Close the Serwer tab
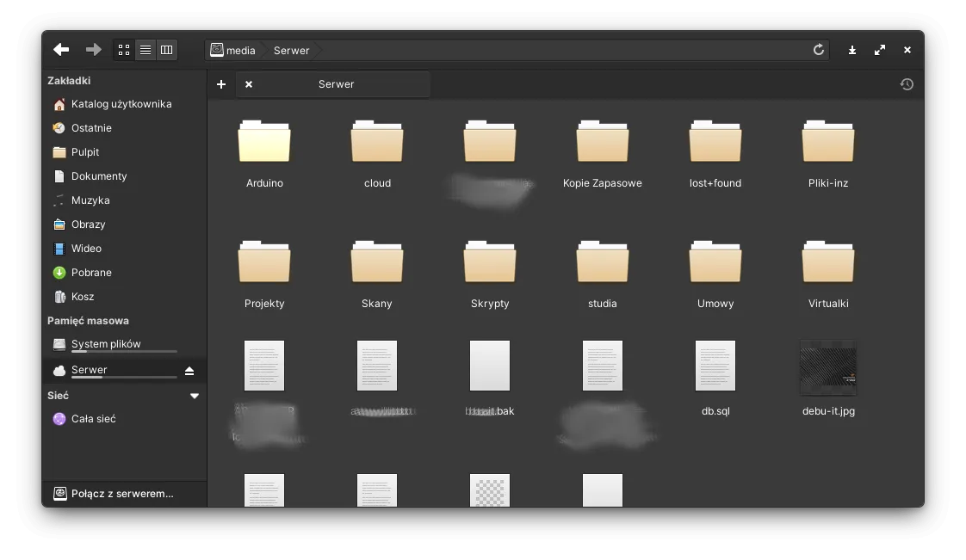This screenshot has width=966, height=560. (x=249, y=84)
